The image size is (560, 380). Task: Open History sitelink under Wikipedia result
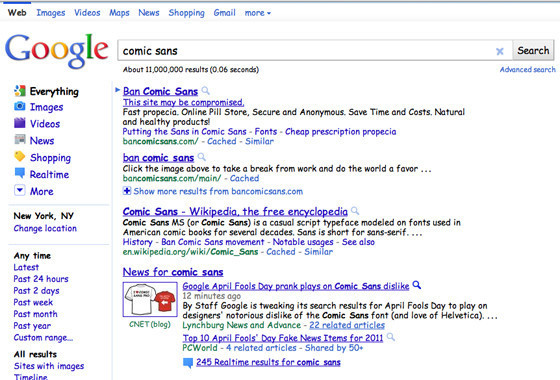point(138,242)
